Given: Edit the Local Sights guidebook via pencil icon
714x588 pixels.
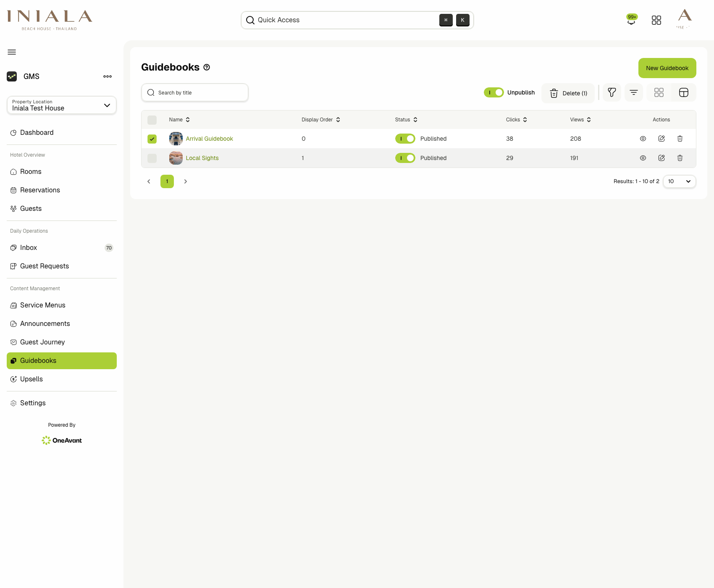Looking at the screenshot, I should point(661,158).
